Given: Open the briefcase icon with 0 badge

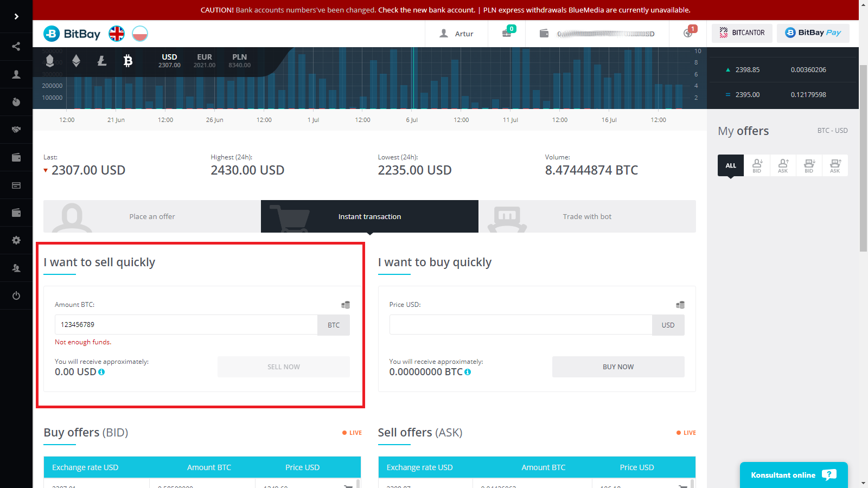Looking at the screenshot, I should 508,33.
